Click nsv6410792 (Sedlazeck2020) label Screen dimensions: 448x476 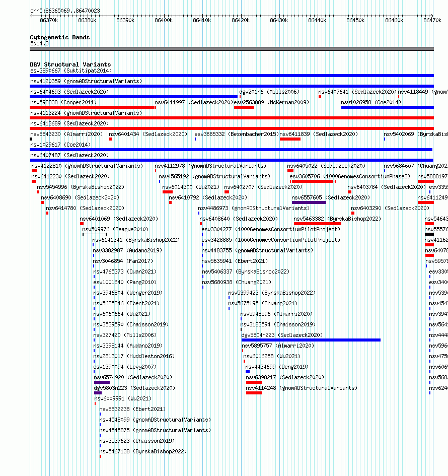click(208, 197)
